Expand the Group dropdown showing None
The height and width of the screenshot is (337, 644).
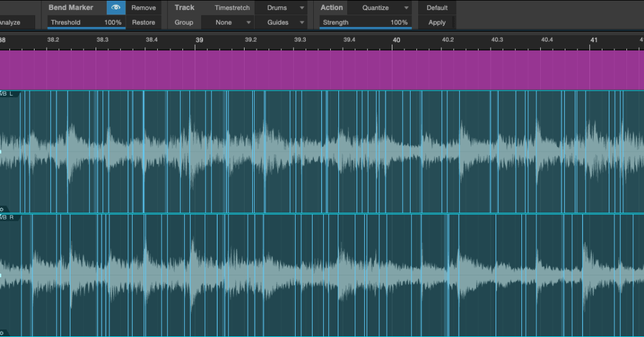[228, 23]
